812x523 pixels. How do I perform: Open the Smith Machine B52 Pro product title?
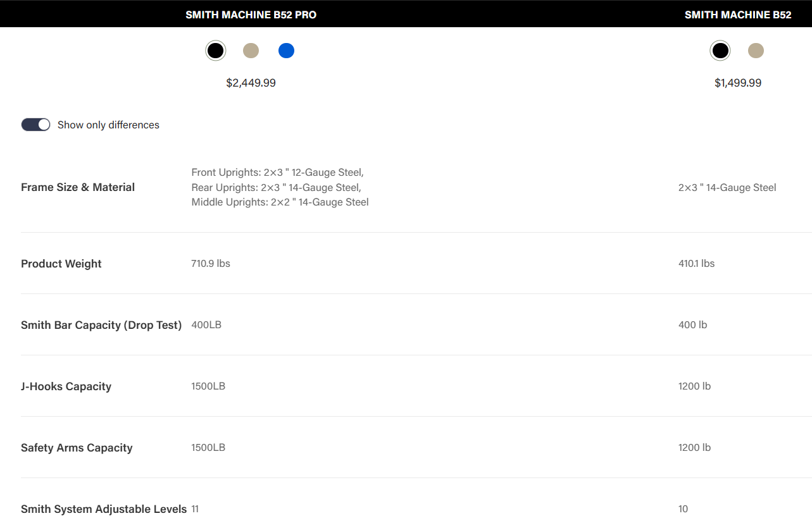(x=251, y=15)
